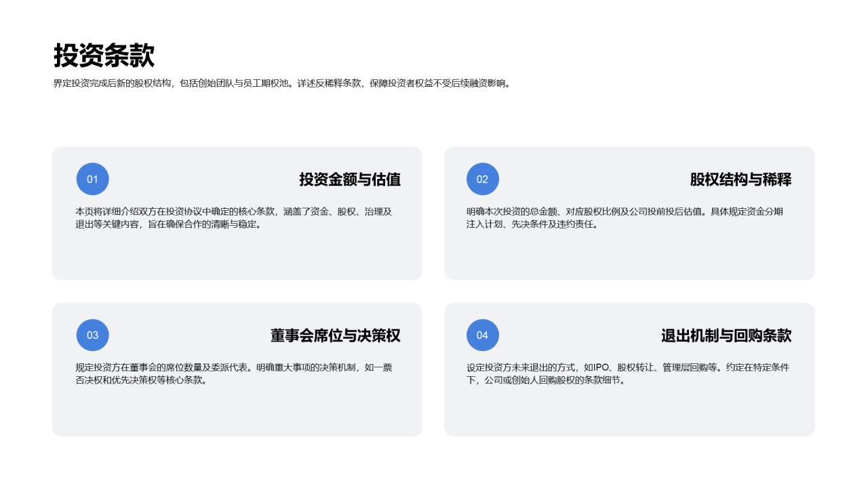Image resolution: width=868 pixels, height=488 pixels.
Task: Select the heading 股权结构与稀释
Action: (741, 180)
